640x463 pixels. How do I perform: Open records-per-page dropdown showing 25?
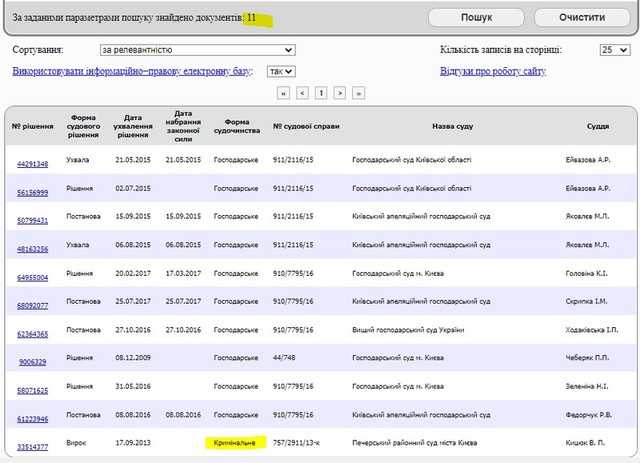[x=615, y=50]
